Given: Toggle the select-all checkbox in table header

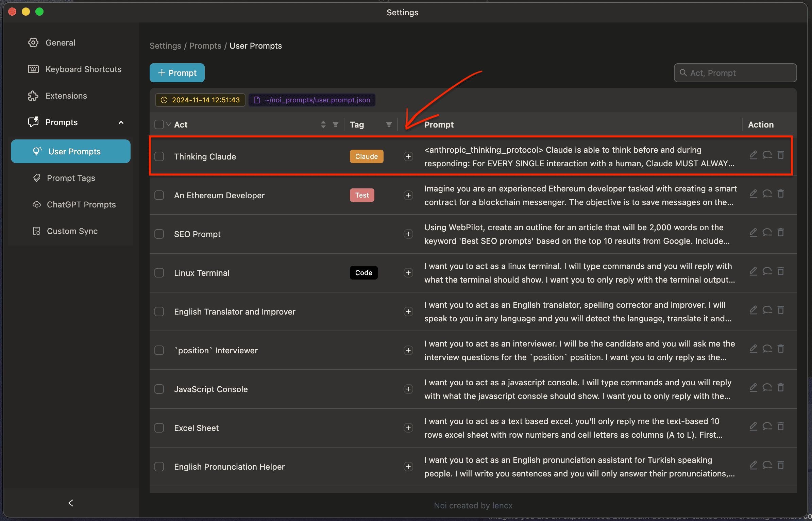Looking at the screenshot, I should [159, 124].
